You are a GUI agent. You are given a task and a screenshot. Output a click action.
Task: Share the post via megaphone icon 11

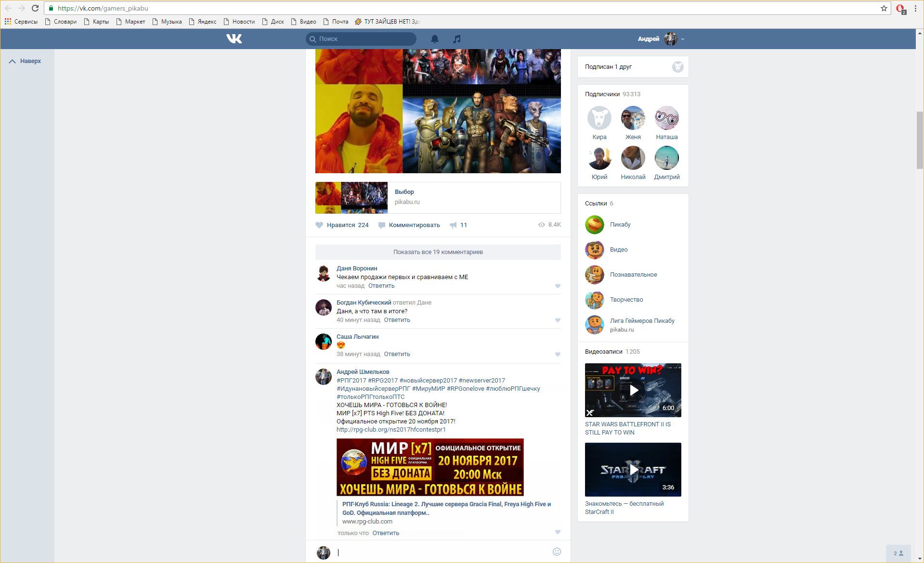(458, 225)
